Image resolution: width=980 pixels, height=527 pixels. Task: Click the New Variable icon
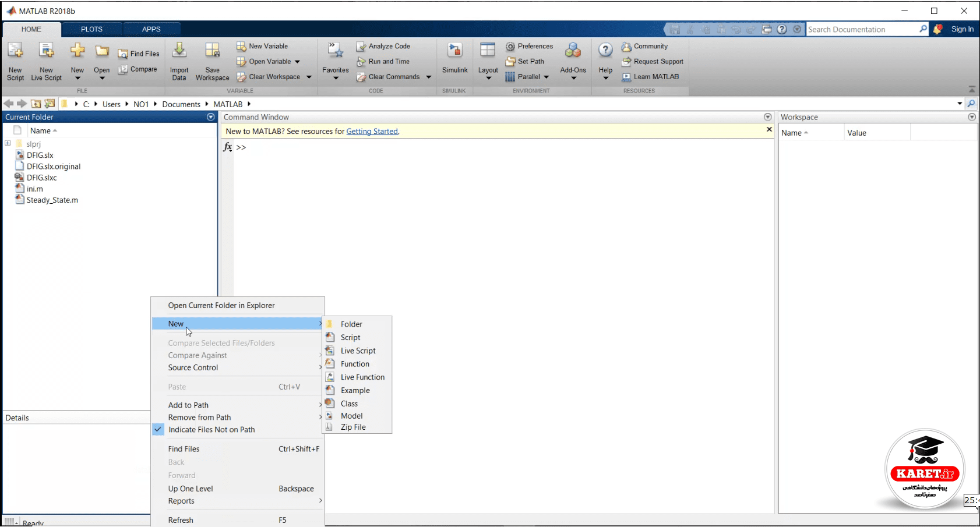(241, 47)
